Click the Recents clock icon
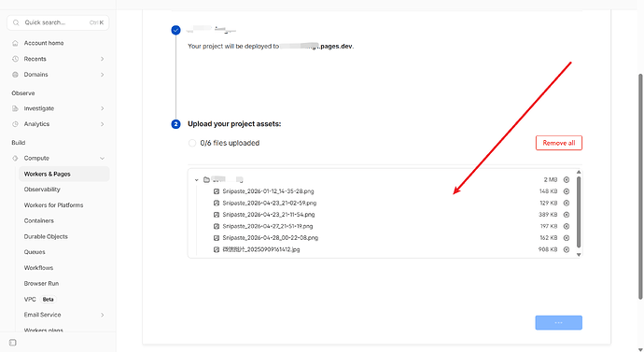This screenshot has width=644, height=352. 15,59
